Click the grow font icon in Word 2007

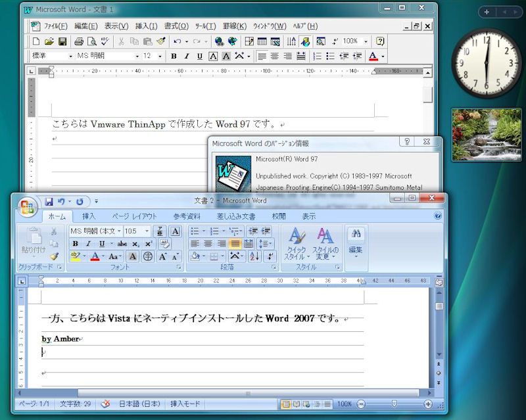(x=162, y=257)
